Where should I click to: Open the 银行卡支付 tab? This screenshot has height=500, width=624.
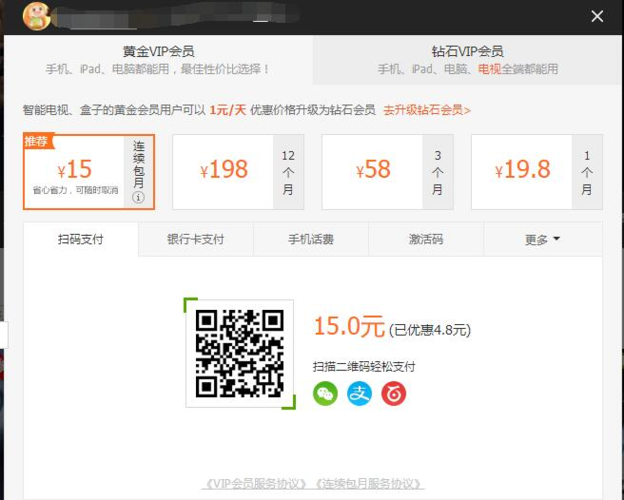click(x=196, y=240)
